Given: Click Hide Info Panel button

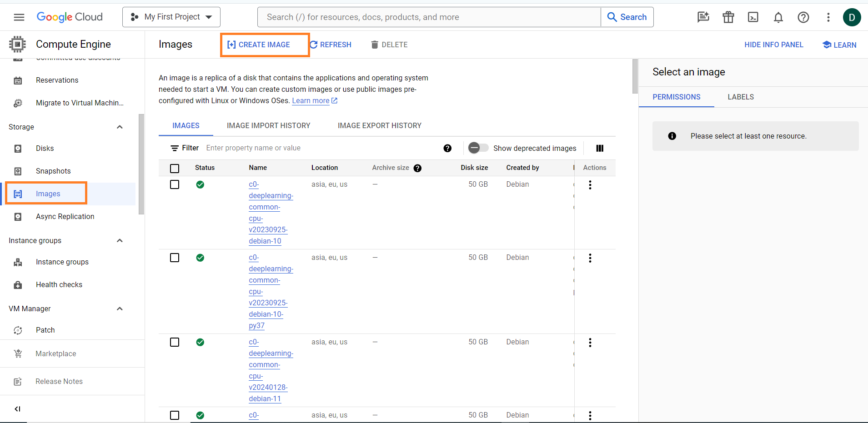Looking at the screenshot, I should 774,45.
